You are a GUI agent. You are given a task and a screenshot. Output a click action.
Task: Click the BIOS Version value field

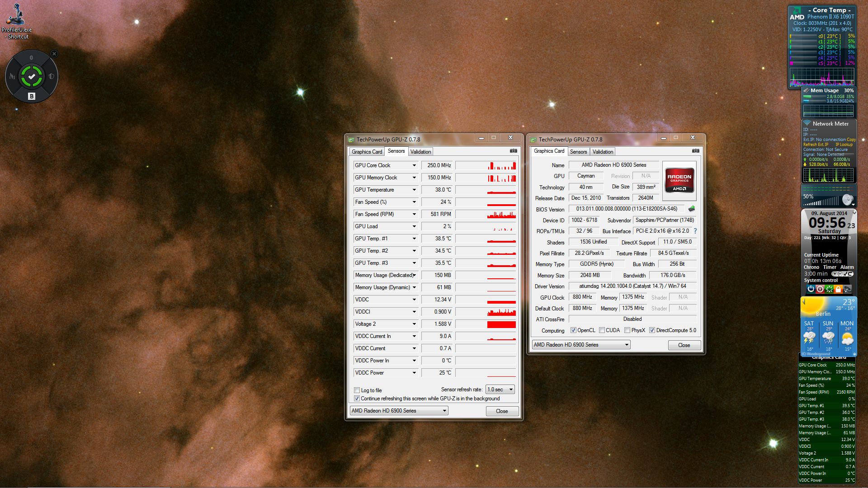627,209
